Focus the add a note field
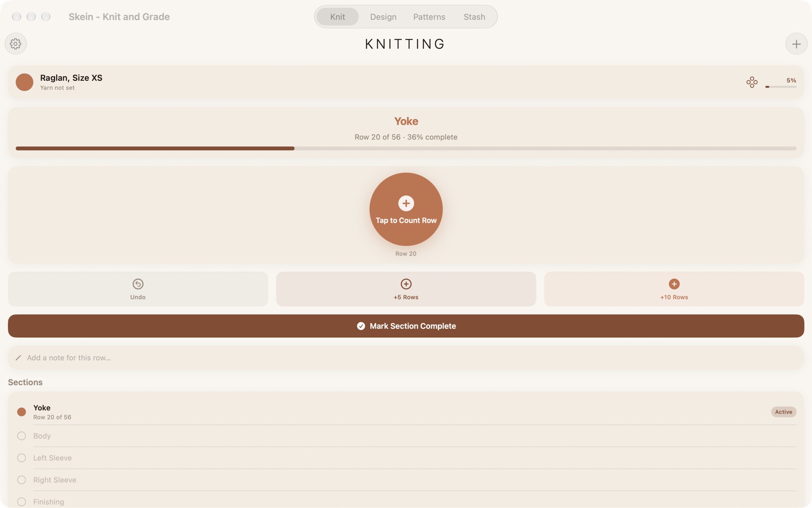The width and height of the screenshot is (812, 508). pos(406,358)
